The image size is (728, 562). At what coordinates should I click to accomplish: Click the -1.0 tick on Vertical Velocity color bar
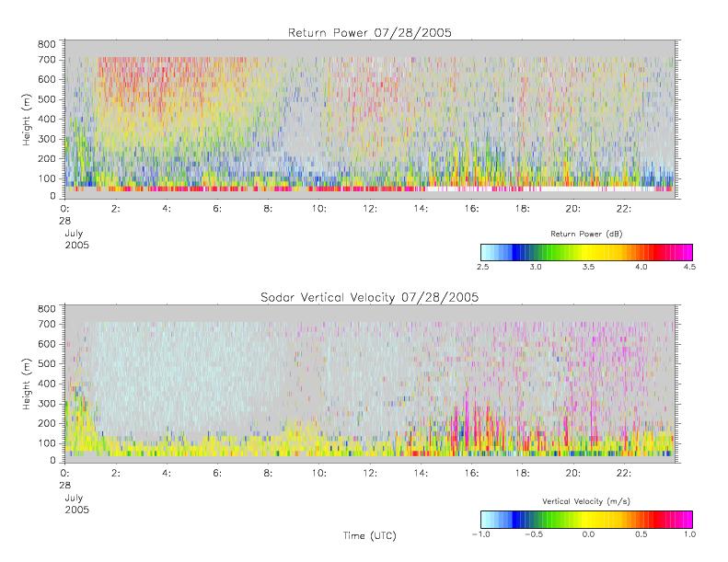coord(481,534)
